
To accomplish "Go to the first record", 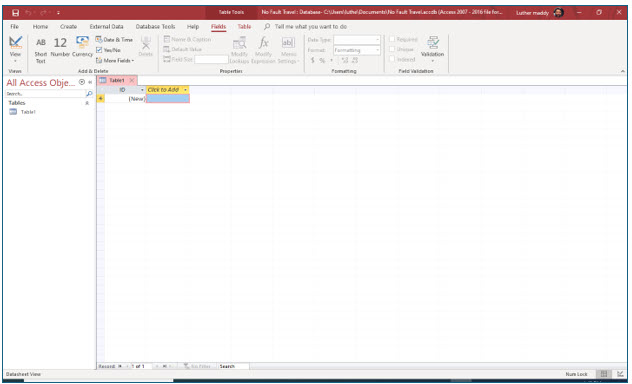I will (x=120, y=366).
